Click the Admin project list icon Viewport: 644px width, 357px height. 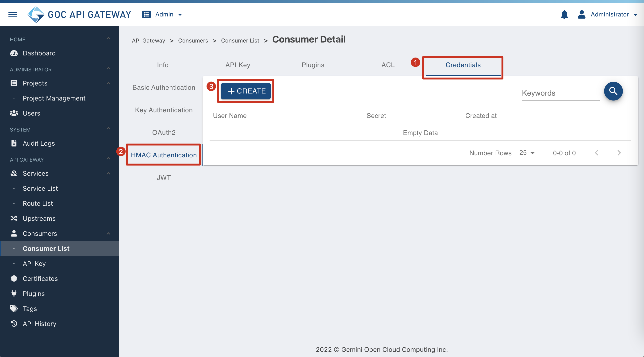[146, 15]
